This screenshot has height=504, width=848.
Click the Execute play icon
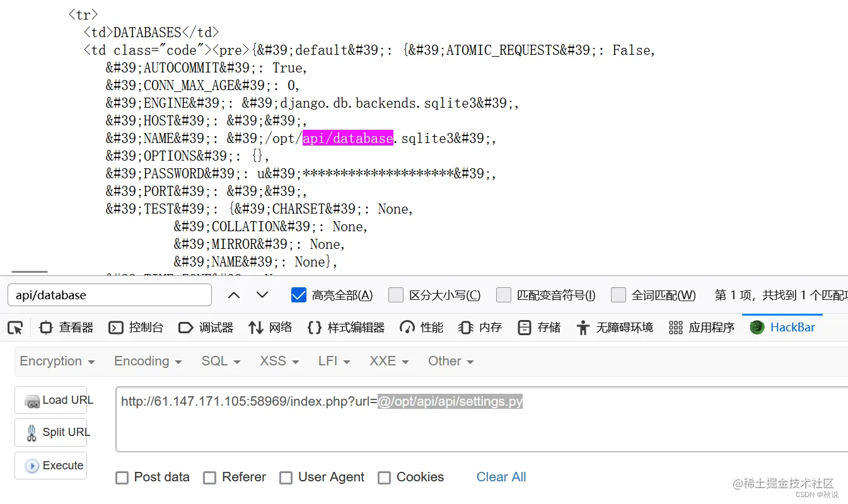point(32,466)
